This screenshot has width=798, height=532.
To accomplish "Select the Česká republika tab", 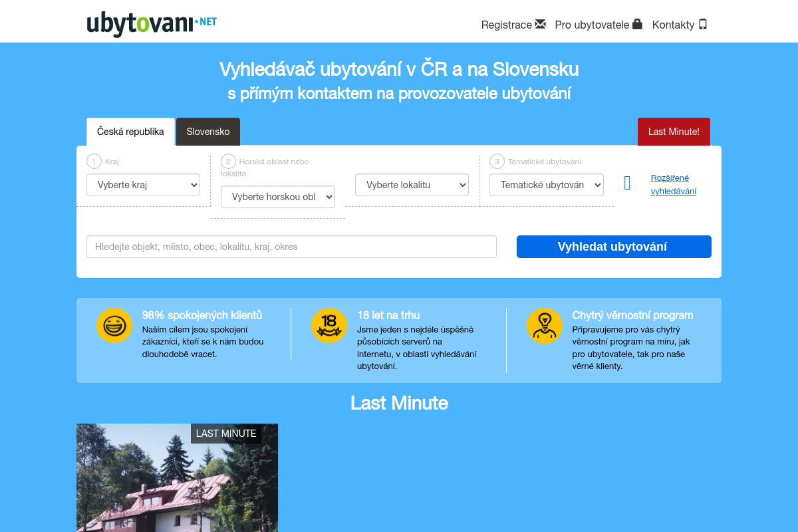I will coord(130,132).
